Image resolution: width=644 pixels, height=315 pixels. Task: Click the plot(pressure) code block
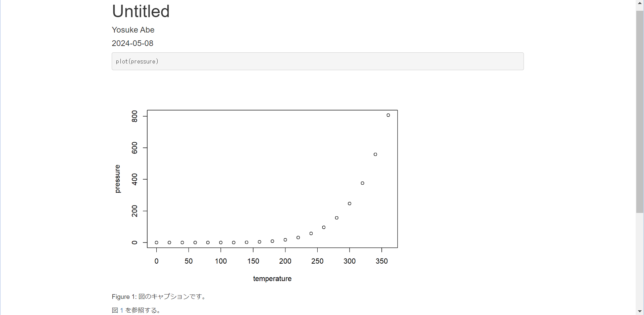coord(317,61)
